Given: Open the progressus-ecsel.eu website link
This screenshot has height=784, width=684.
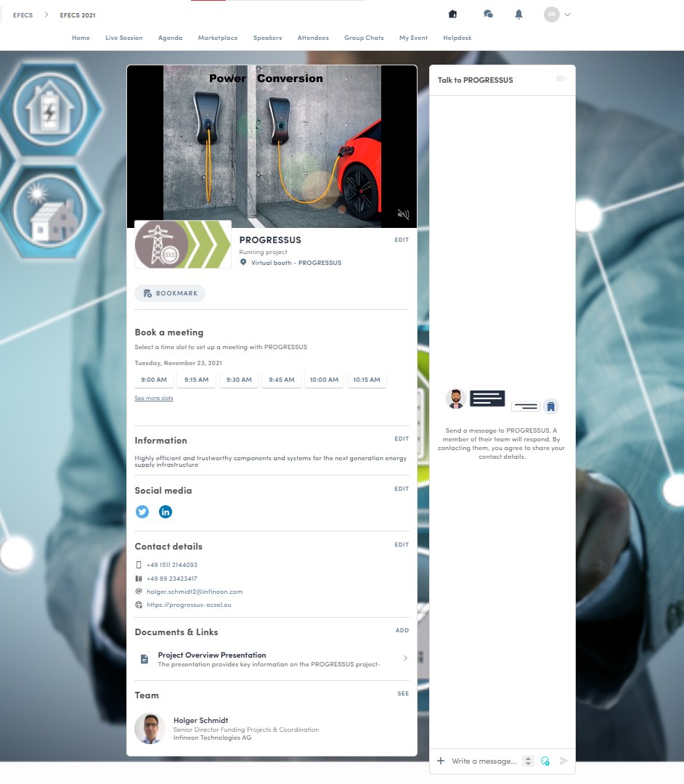Looking at the screenshot, I should coord(189,605).
